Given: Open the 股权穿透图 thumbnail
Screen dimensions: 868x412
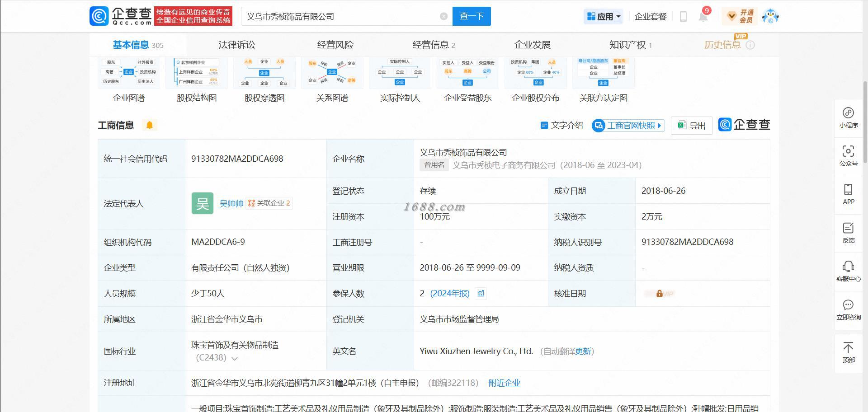Looking at the screenshot, I should click(264, 73).
